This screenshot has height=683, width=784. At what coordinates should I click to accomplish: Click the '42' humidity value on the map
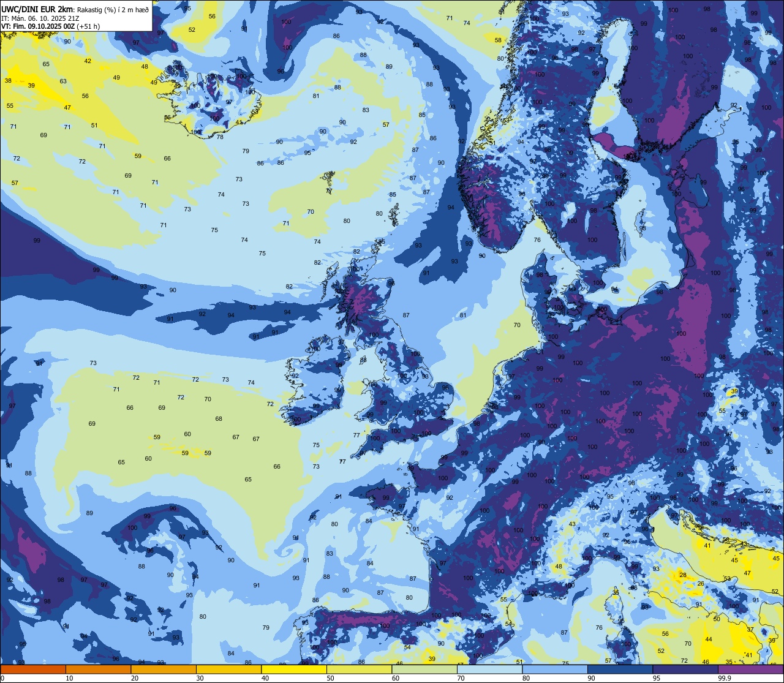coord(88,61)
